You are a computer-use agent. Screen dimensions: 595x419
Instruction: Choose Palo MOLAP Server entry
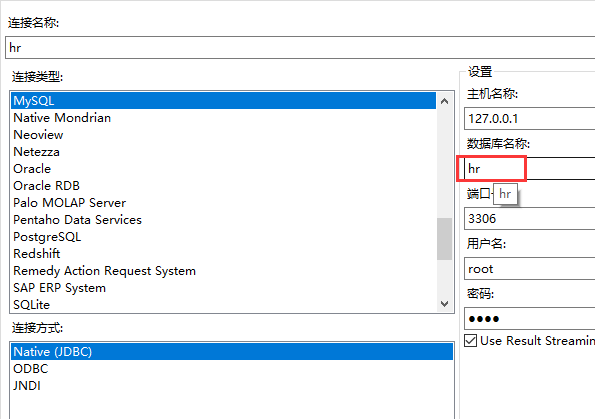[x=224, y=203]
